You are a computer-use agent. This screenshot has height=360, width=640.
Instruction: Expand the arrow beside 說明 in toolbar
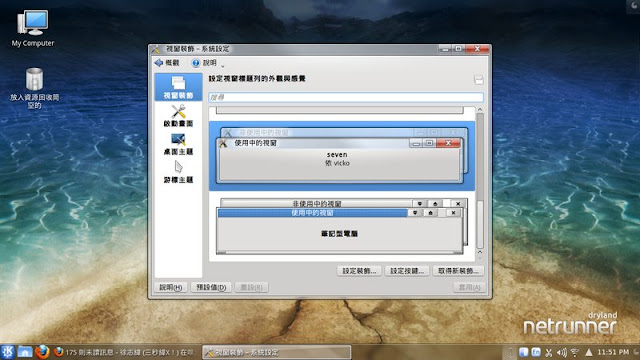coord(223,65)
